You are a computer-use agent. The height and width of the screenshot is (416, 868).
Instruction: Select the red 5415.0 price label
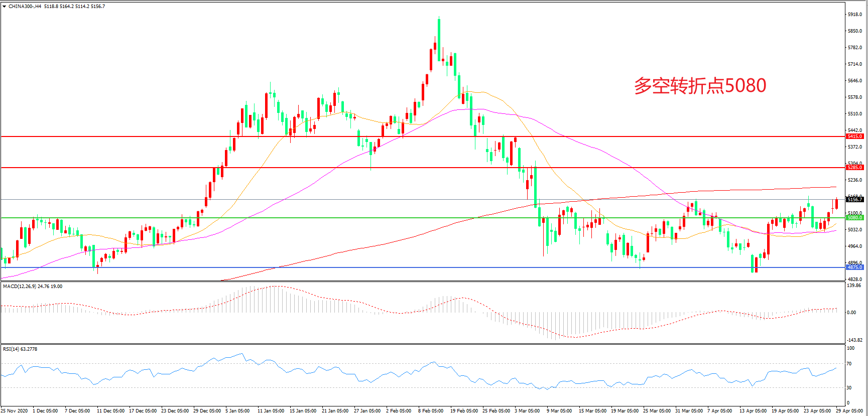click(854, 136)
